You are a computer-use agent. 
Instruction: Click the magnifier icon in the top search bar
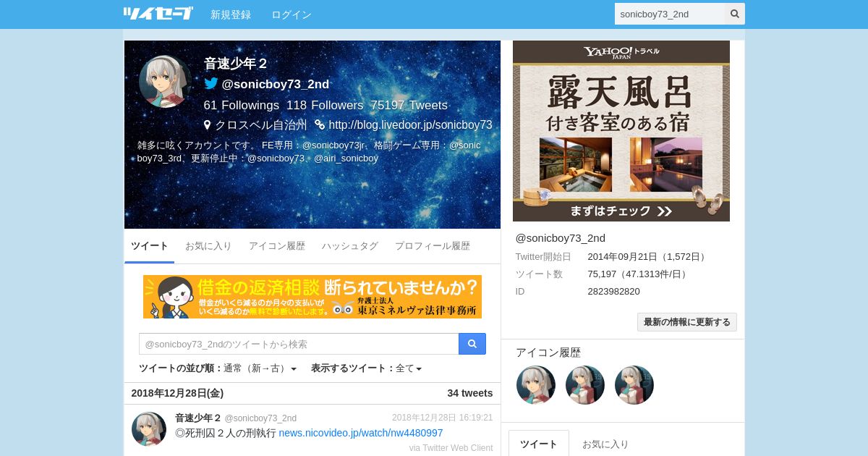(735, 14)
